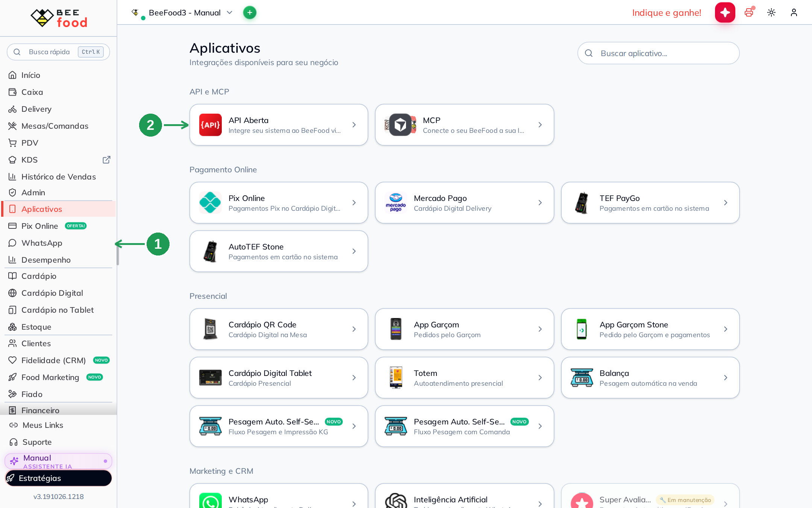This screenshot has height=508, width=812.
Task: Go to Início in sidebar
Action: click(58, 75)
